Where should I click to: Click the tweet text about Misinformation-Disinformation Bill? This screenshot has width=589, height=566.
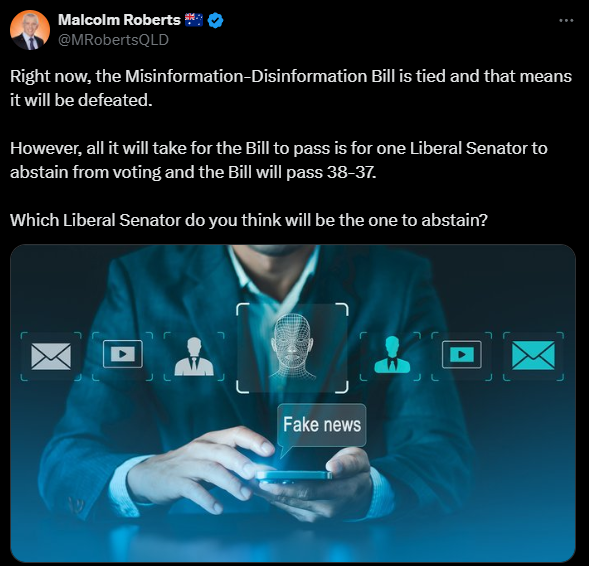coord(291,88)
